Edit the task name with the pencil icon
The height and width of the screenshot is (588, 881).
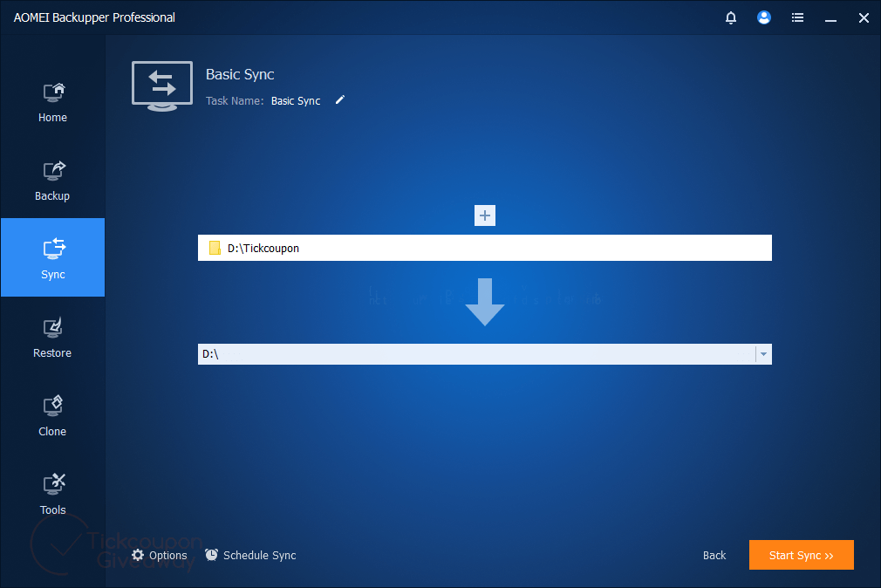coord(339,99)
